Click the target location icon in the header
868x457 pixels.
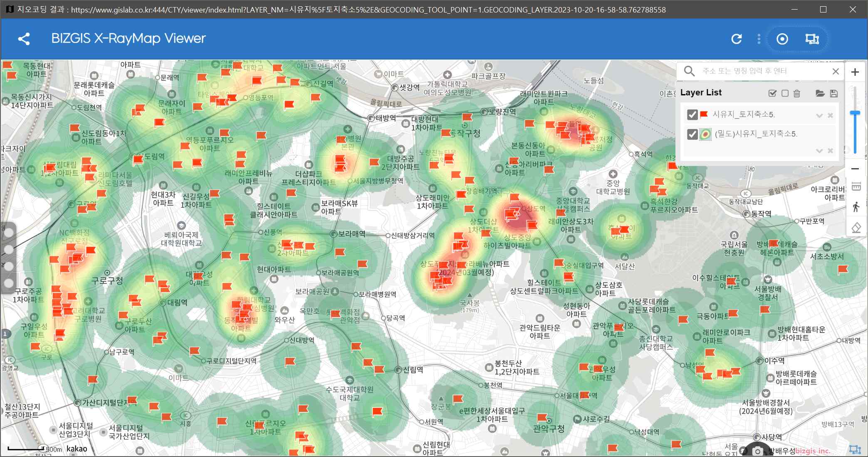click(x=782, y=39)
